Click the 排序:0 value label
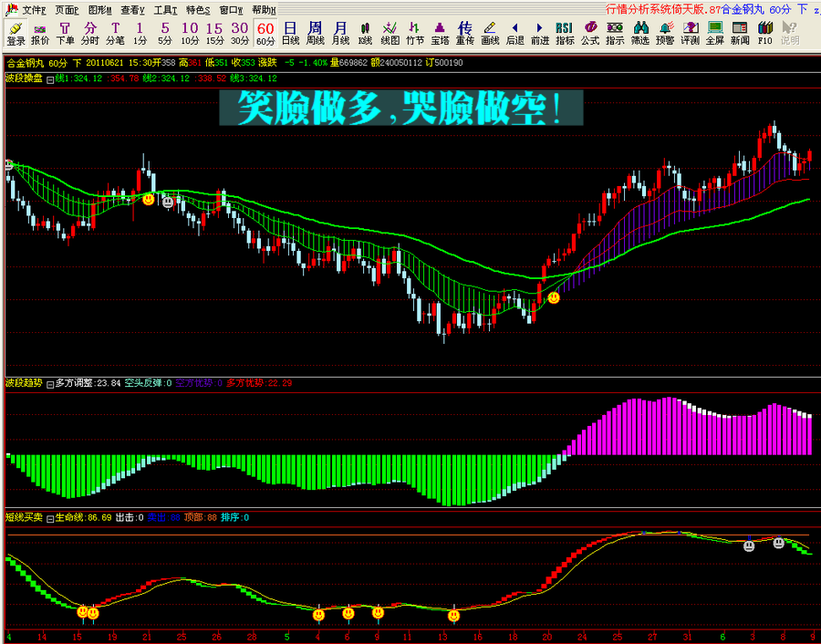Image resolution: width=821 pixels, height=644 pixels. point(235,517)
